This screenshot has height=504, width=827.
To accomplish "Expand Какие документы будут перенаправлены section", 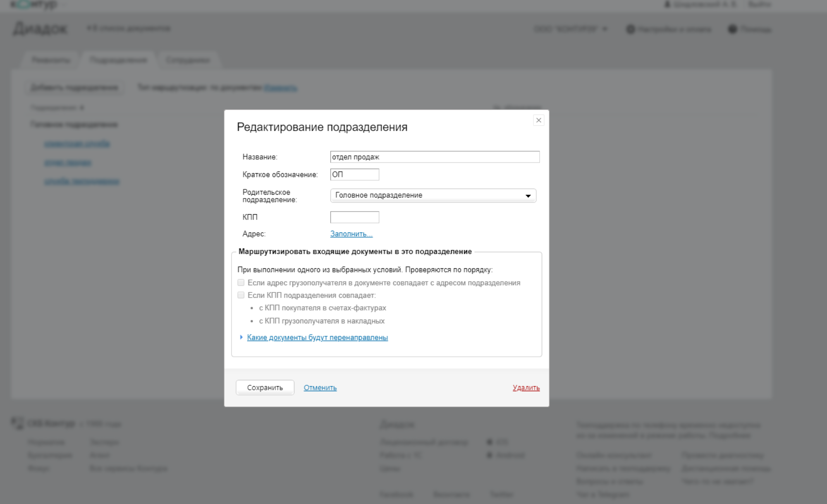I will tap(317, 337).
